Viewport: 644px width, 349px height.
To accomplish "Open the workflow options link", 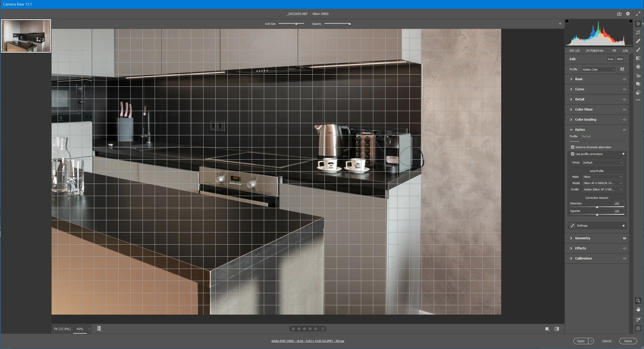I will [x=308, y=341].
